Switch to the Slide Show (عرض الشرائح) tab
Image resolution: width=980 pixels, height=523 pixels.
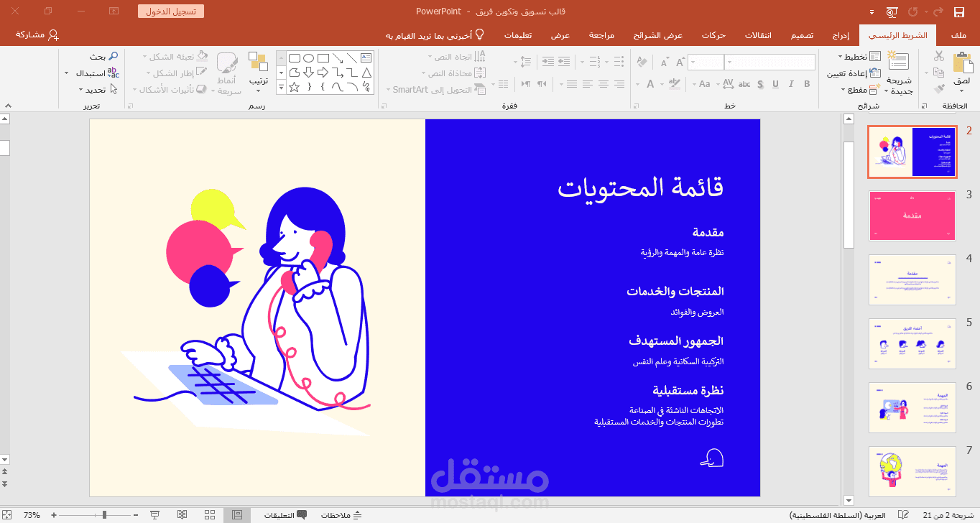pos(658,35)
